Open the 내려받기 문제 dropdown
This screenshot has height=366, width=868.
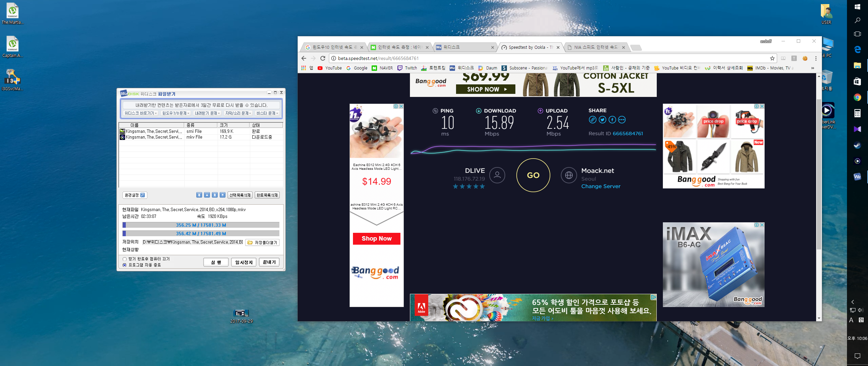(207, 113)
